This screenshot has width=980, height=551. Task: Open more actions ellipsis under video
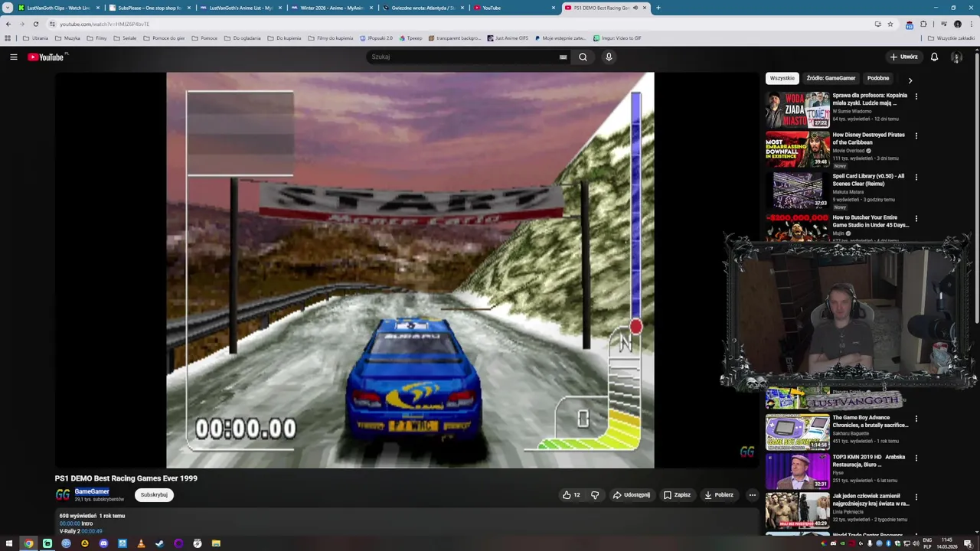pos(752,494)
